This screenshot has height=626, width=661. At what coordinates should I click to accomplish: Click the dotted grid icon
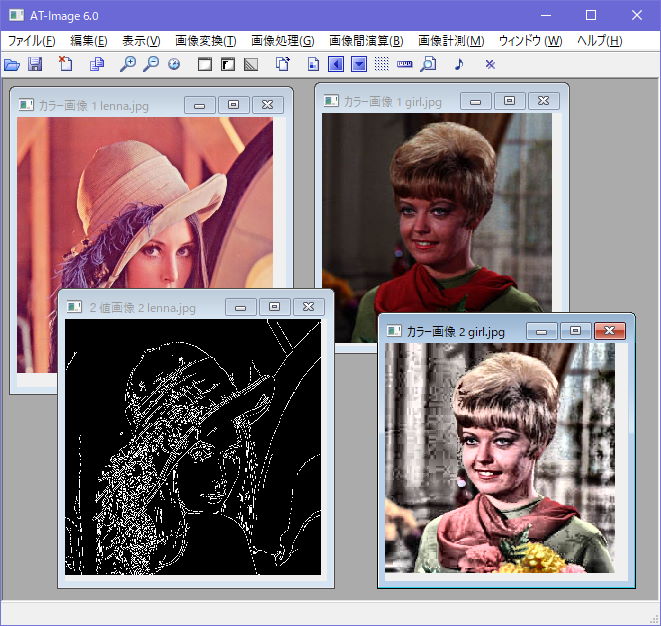(382, 64)
